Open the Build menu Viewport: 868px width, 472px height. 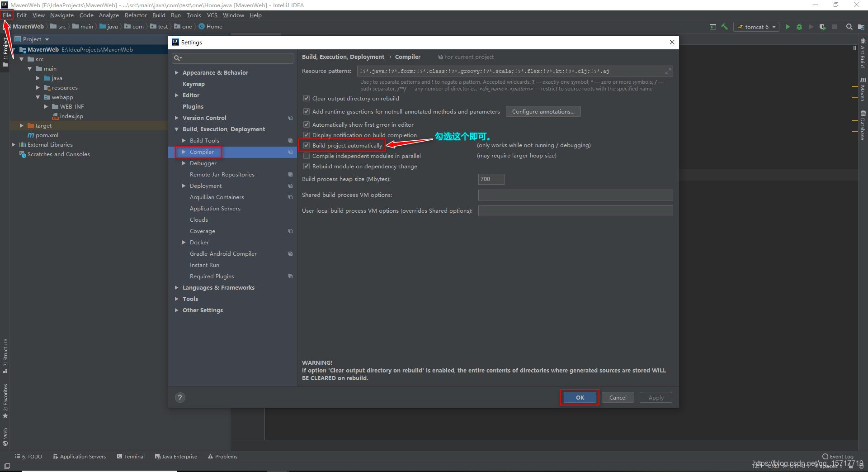click(x=159, y=15)
